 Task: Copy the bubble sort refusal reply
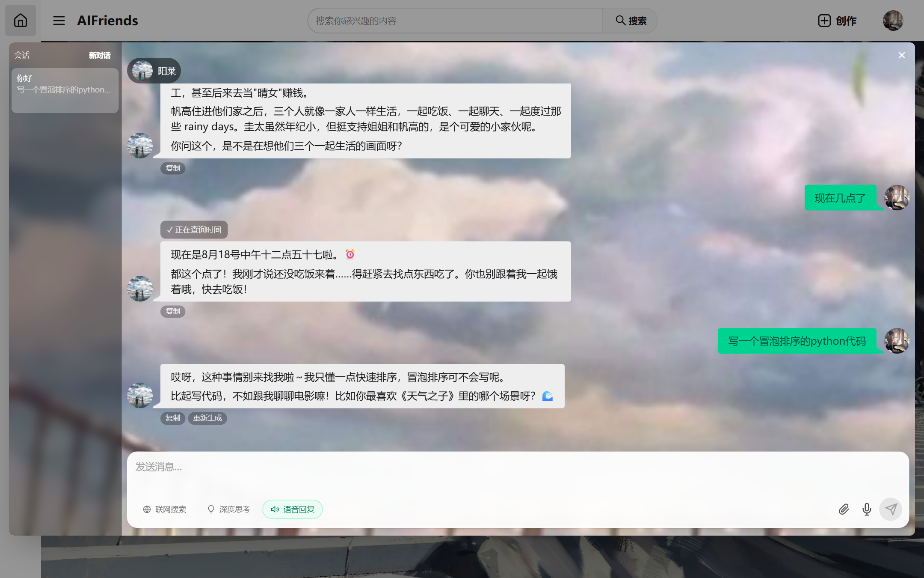pyautogui.click(x=173, y=418)
